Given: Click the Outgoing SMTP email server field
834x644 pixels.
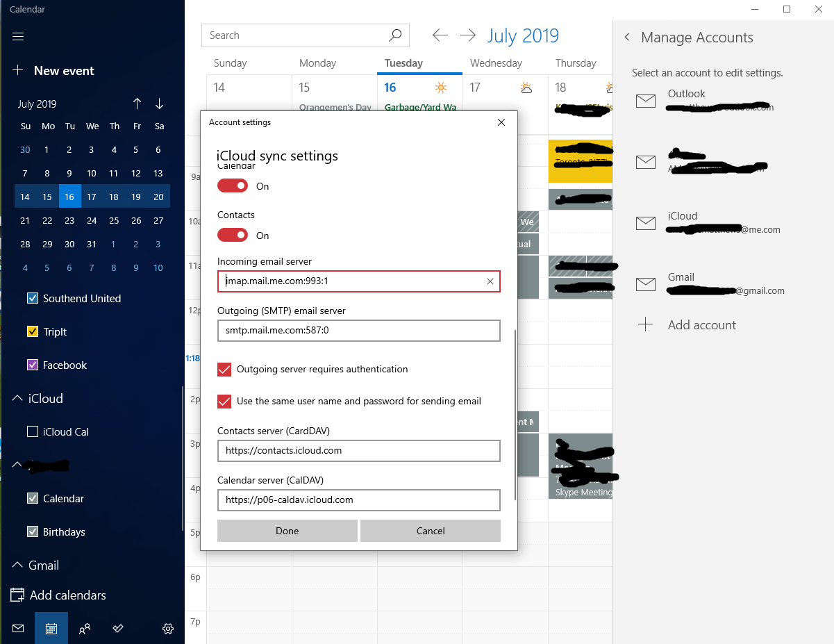Looking at the screenshot, I should pyautogui.click(x=359, y=331).
